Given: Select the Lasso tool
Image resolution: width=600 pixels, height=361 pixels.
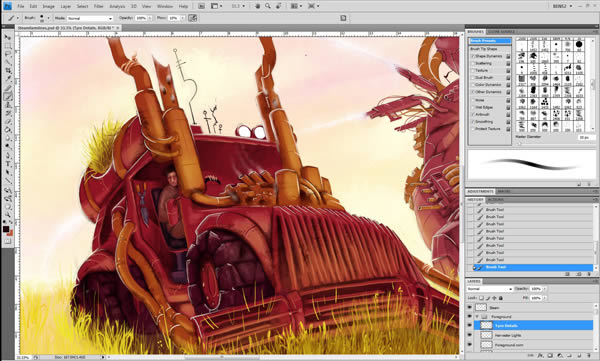Looking at the screenshot, I should 8,54.
